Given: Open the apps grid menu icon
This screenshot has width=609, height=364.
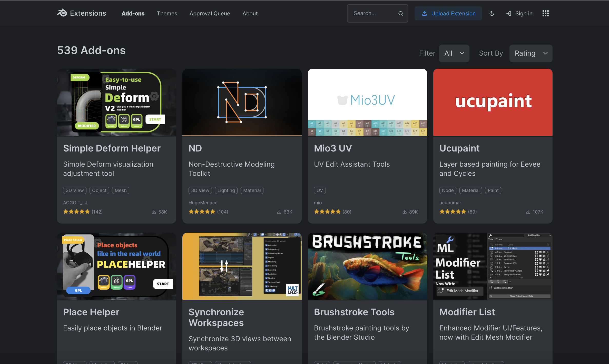Looking at the screenshot, I should pos(546,13).
